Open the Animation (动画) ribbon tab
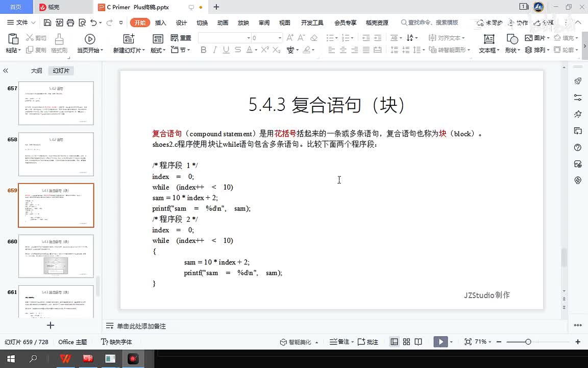Viewport: 588px width, 368px height. point(223,22)
